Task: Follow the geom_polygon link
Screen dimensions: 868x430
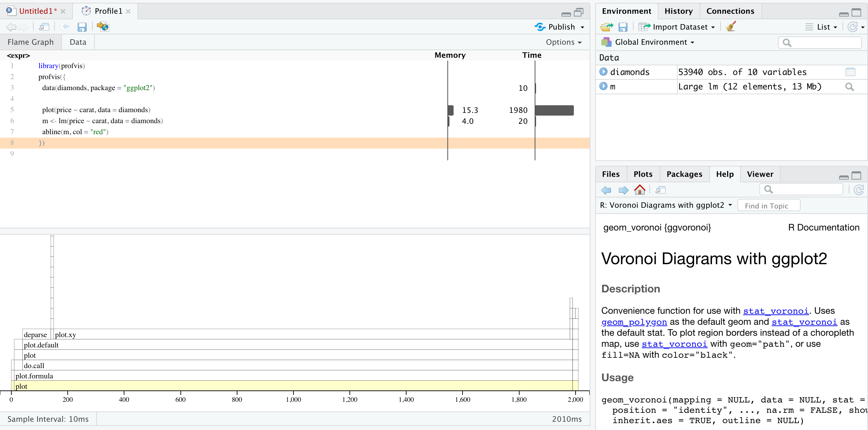Action: tap(634, 322)
